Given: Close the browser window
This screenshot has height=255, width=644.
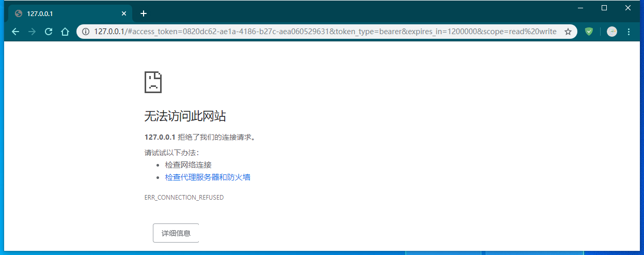Looking at the screenshot, I should coord(628,8).
